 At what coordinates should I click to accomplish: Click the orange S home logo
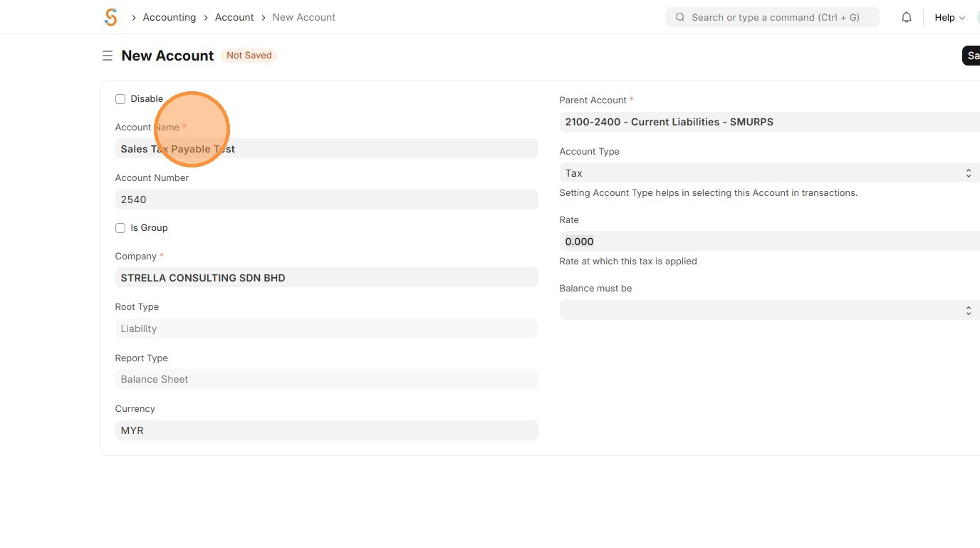pos(110,17)
